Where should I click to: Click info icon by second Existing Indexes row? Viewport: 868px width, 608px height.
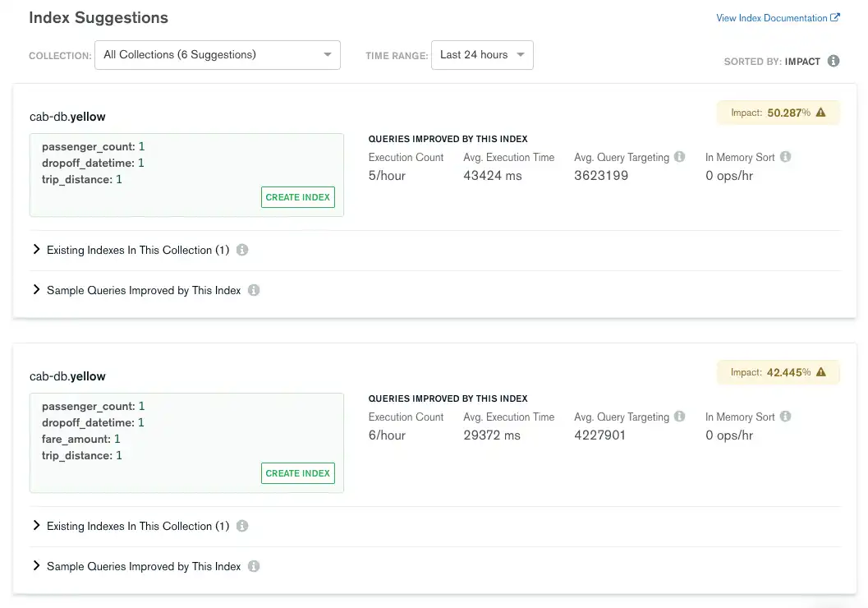click(x=242, y=526)
